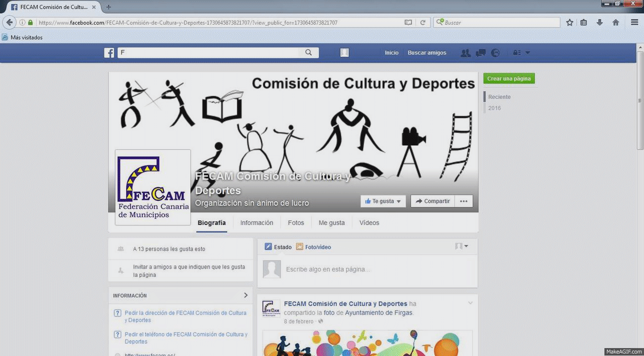The height and width of the screenshot is (356, 644).
Task: Go to the browser home page icon
Action: pos(616,22)
